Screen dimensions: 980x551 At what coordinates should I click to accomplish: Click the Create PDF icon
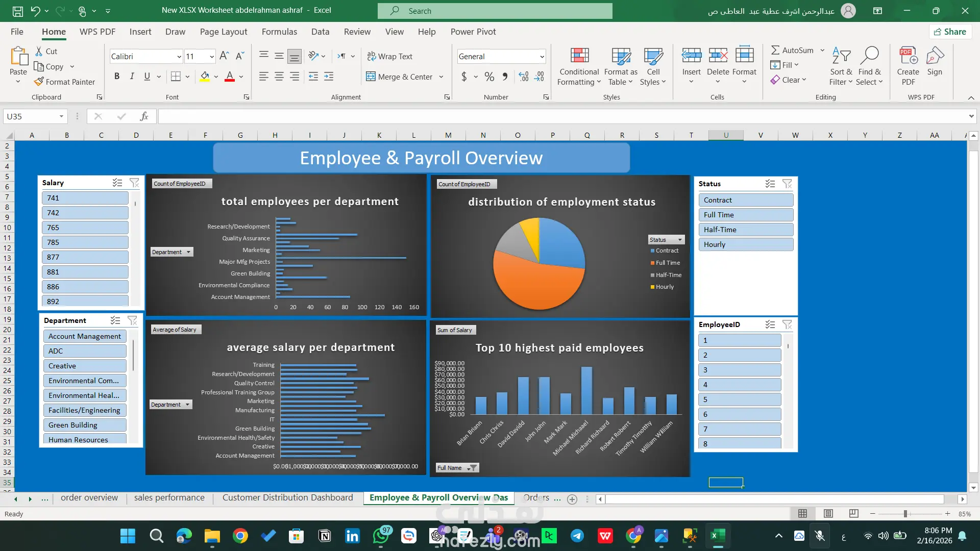[x=908, y=56]
